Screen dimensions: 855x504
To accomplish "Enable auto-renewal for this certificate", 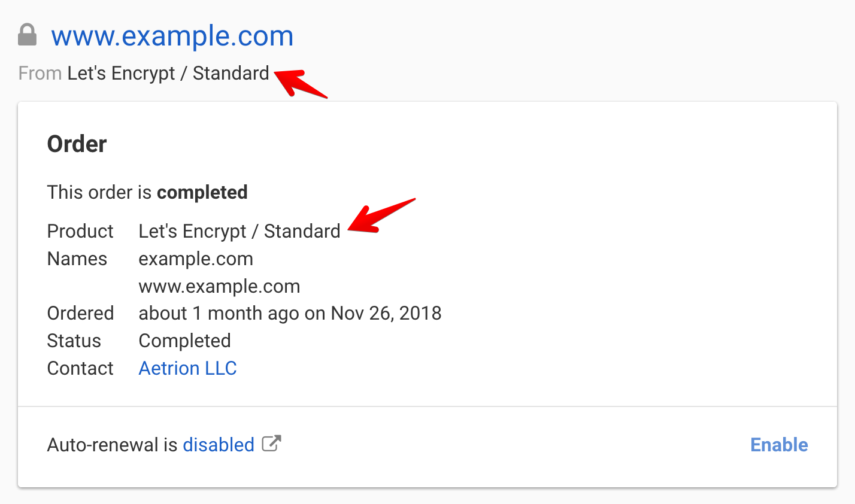I will [x=779, y=445].
